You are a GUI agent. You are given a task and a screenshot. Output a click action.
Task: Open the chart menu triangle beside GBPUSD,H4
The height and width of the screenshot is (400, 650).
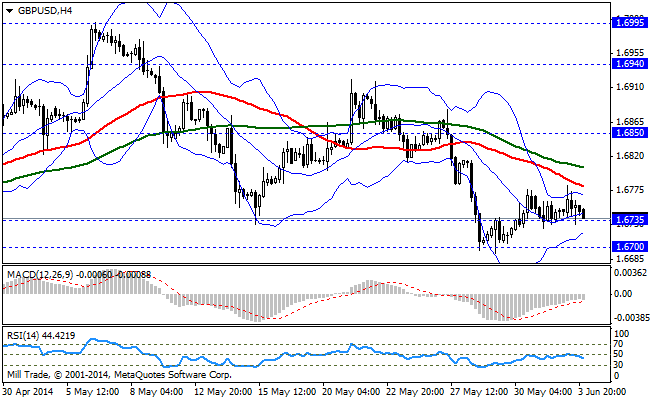pos(10,11)
